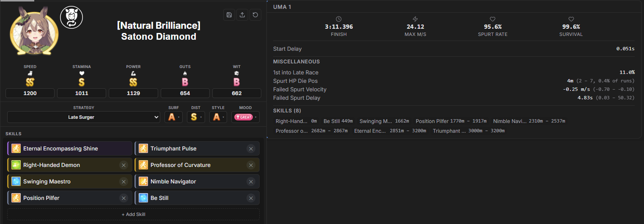Click the Eternal Encompassing Shine skill icon
Screen dimensions: 644x224
pos(16,148)
